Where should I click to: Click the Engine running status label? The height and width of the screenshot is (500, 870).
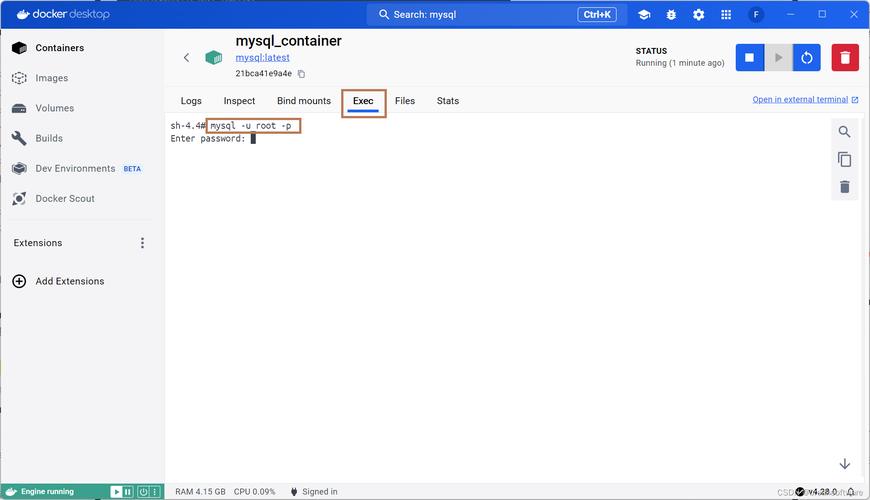(x=47, y=492)
